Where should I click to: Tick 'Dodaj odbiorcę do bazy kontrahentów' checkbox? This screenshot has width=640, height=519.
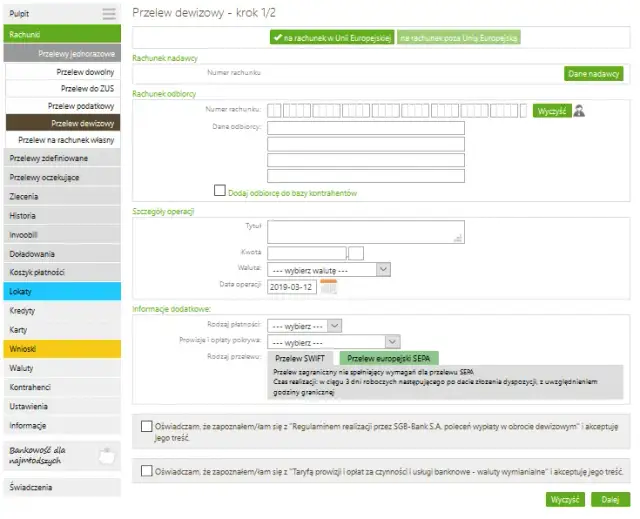pos(220,191)
